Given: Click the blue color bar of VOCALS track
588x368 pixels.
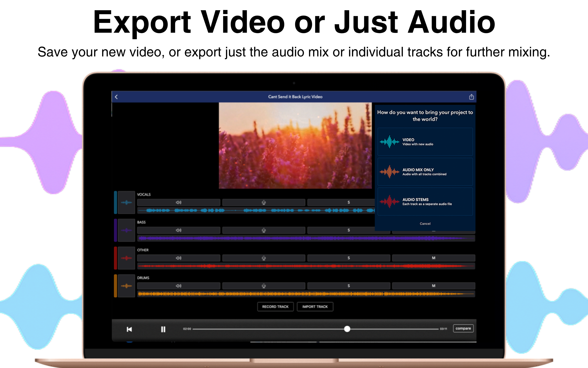Looking at the screenshot, I should coord(115,202).
